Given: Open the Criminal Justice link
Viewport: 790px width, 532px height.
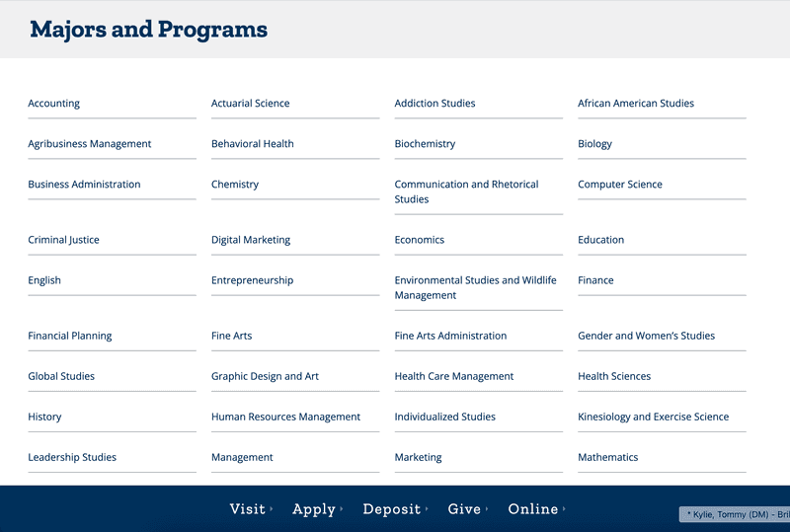Looking at the screenshot, I should coord(63,240).
